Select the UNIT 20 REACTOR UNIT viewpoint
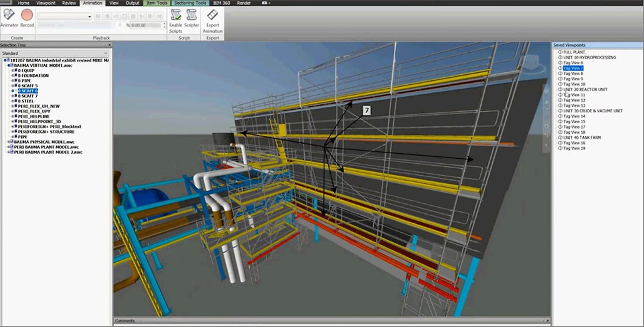 click(x=585, y=89)
